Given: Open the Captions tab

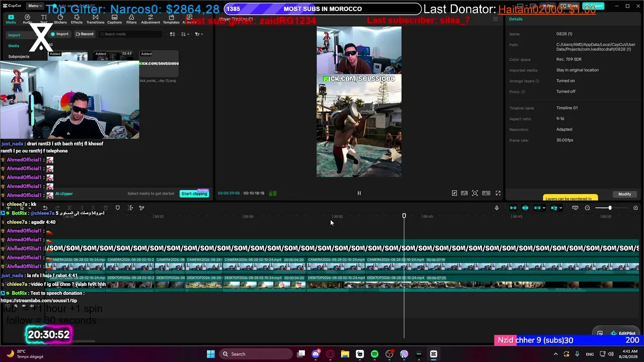Looking at the screenshot, I should 114,19.
